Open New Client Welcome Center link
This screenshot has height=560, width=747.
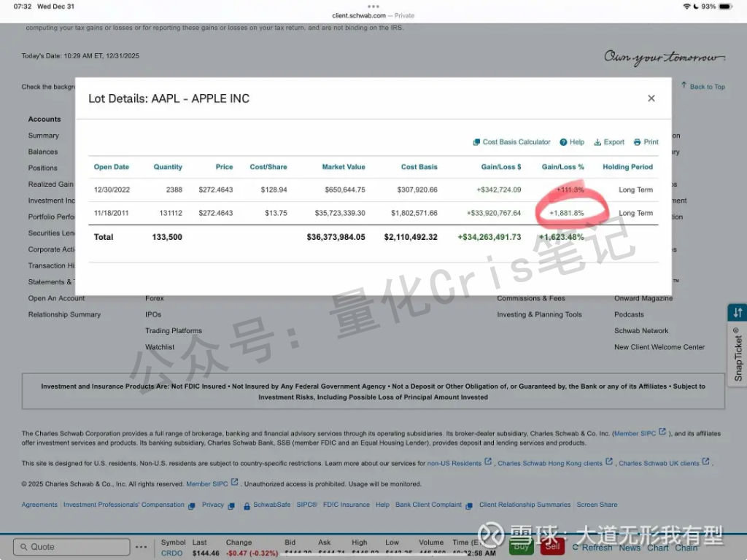pos(659,346)
